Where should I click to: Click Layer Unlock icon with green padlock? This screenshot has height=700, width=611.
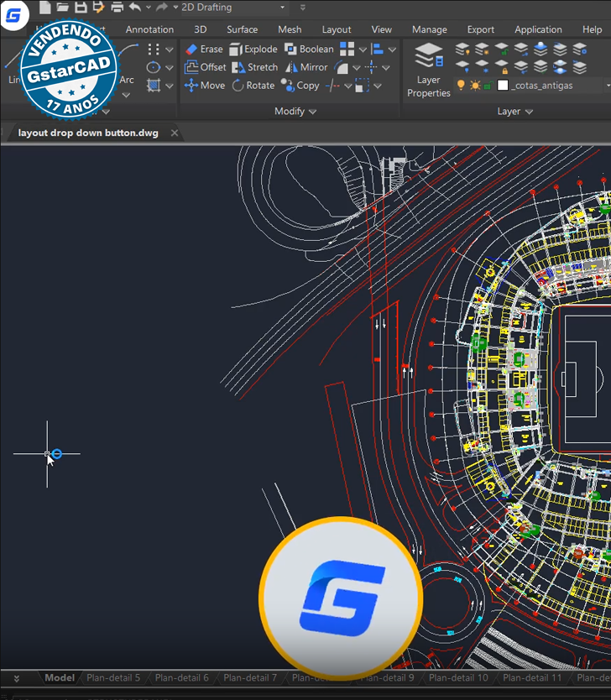pyautogui.click(x=502, y=48)
